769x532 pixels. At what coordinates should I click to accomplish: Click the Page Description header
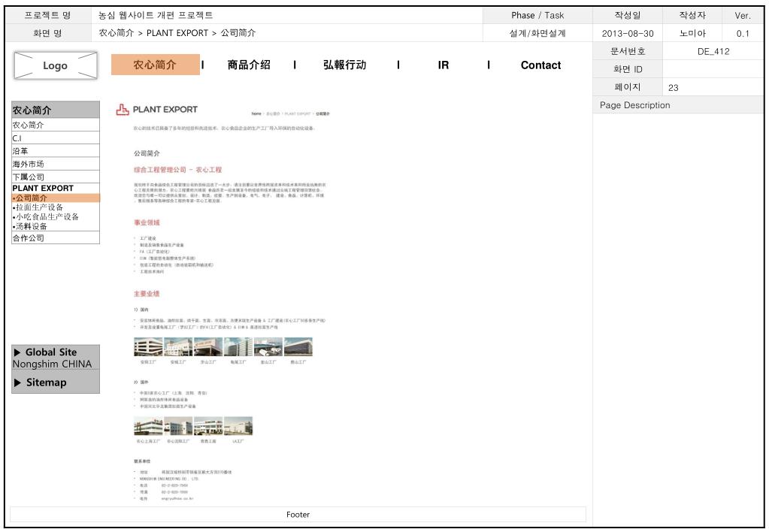pyautogui.click(x=678, y=105)
